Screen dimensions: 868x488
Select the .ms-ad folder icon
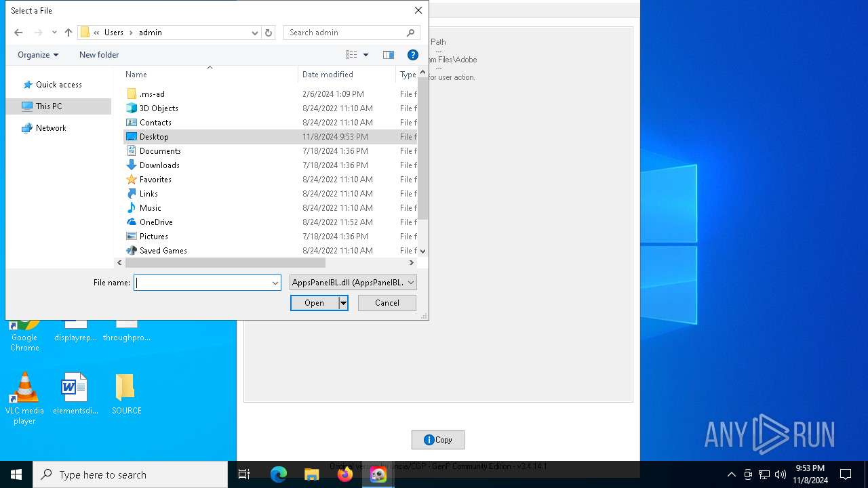(132, 94)
